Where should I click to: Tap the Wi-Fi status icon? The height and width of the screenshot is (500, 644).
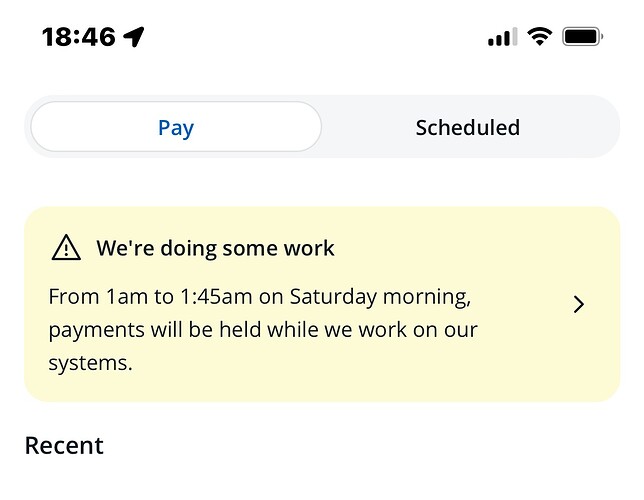(x=540, y=37)
